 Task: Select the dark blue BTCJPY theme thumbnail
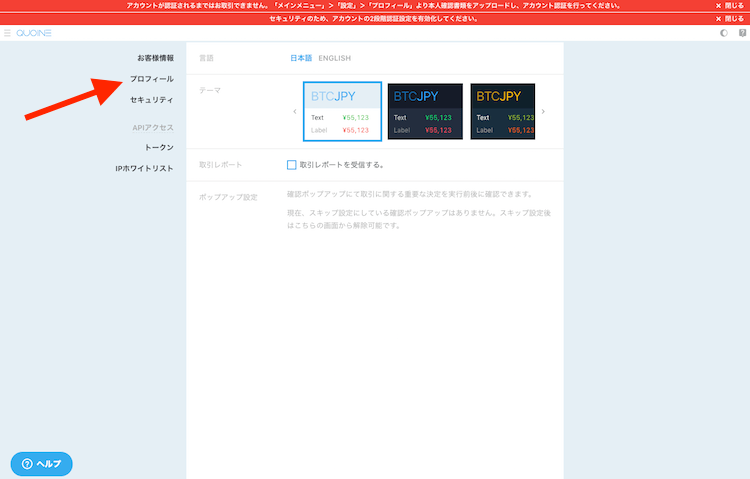pos(425,111)
